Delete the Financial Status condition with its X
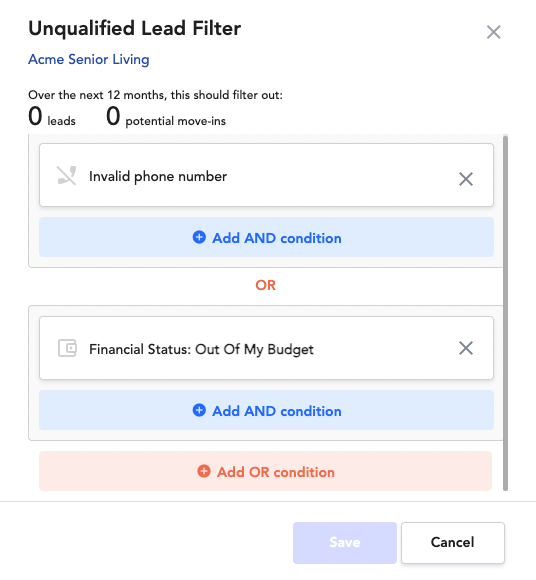 [466, 348]
